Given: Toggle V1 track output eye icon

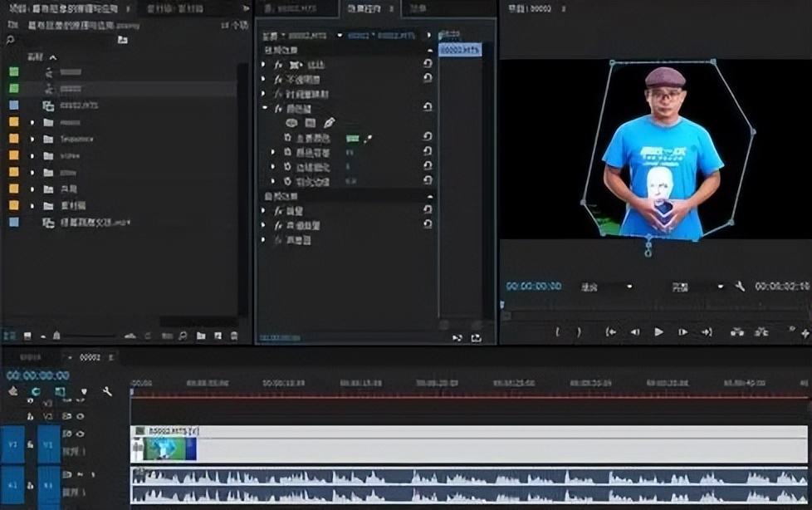Looking at the screenshot, I should point(80,434).
